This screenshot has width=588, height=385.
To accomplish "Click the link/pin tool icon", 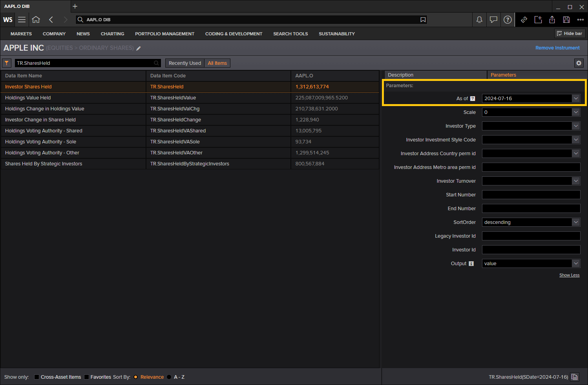I will pyautogui.click(x=524, y=20).
